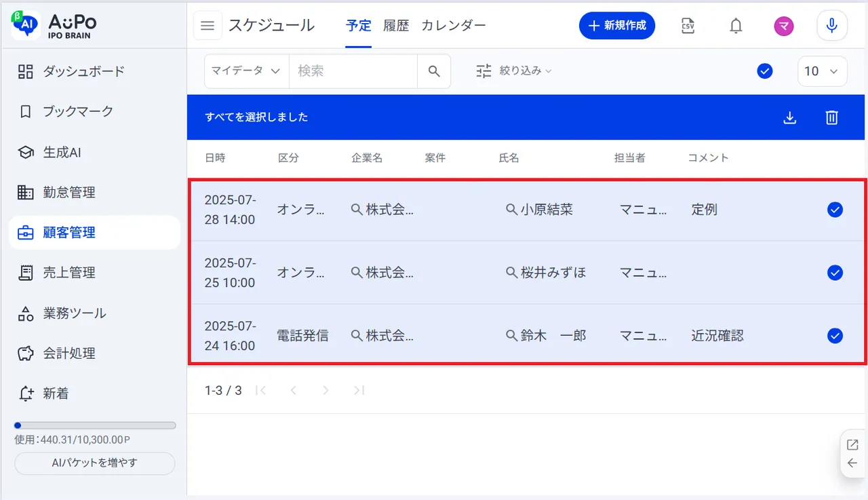Image resolution: width=868 pixels, height=500 pixels.
Task: Click the 案件 column header
Action: pos(435,157)
